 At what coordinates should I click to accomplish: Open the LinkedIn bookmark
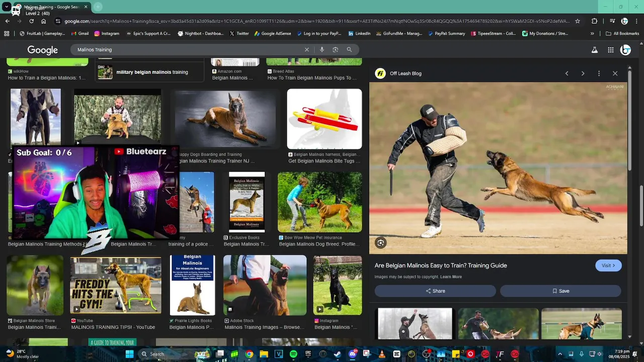359,34
